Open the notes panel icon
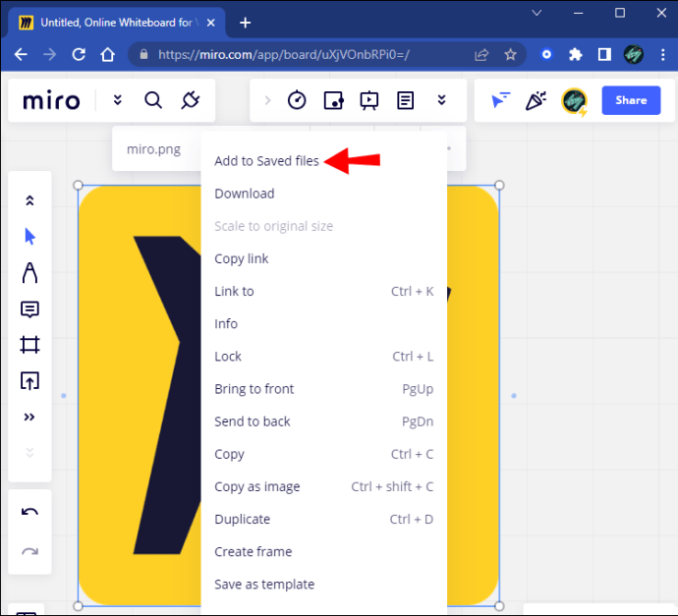 pyautogui.click(x=405, y=100)
